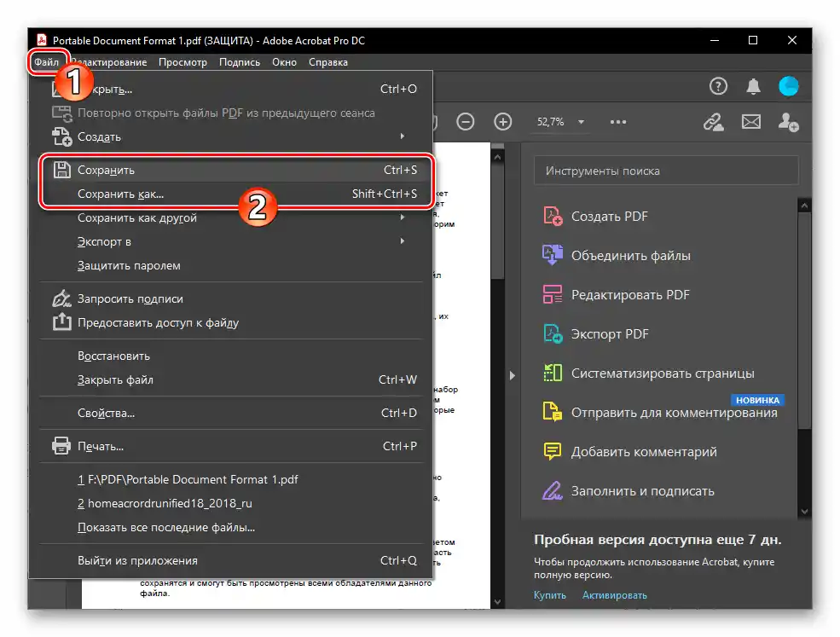Open the Подпись menu
This screenshot has height=637, width=840.
(x=240, y=62)
